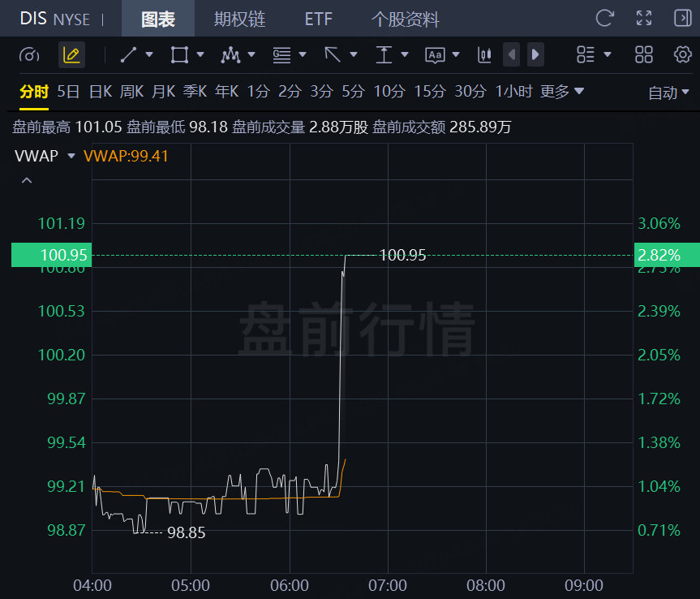Select 季K timeframe
The width and height of the screenshot is (700, 599).
pos(195,92)
